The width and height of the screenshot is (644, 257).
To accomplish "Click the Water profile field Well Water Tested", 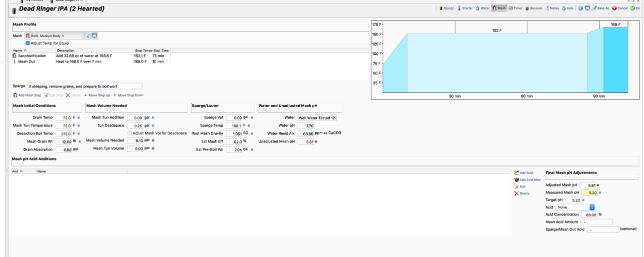I will click(317, 118).
